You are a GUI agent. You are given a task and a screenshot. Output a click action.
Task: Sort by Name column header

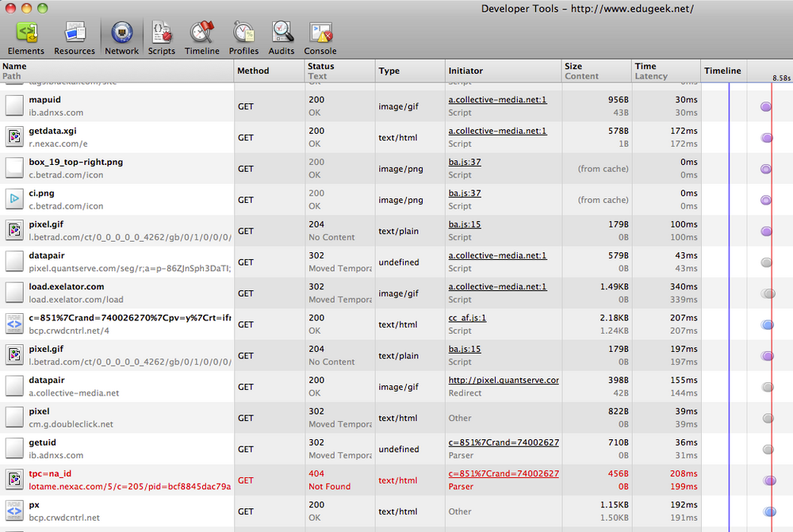pos(117,71)
